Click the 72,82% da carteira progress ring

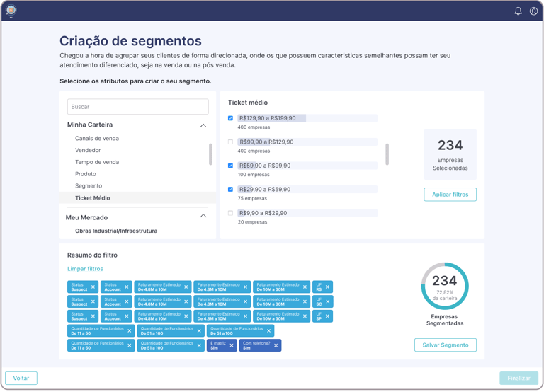(445, 287)
